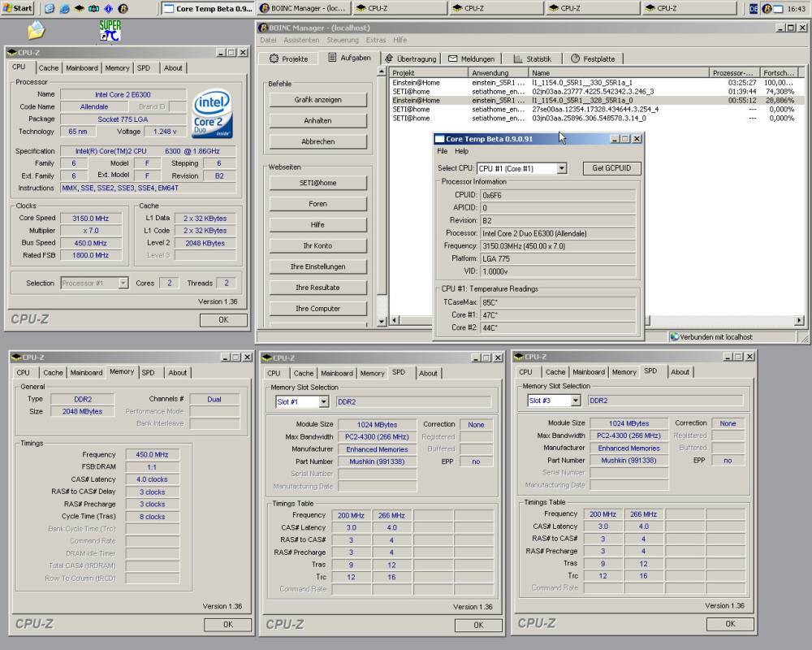The image size is (812, 650).
Task: Click the Ihre Computer button
Action: 318,309
